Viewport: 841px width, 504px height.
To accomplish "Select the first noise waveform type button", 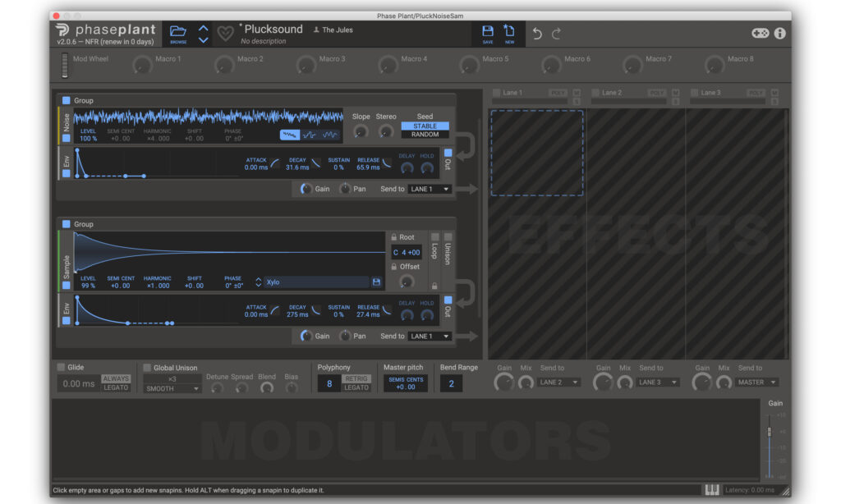I will pyautogui.click(x=290, y=135).
